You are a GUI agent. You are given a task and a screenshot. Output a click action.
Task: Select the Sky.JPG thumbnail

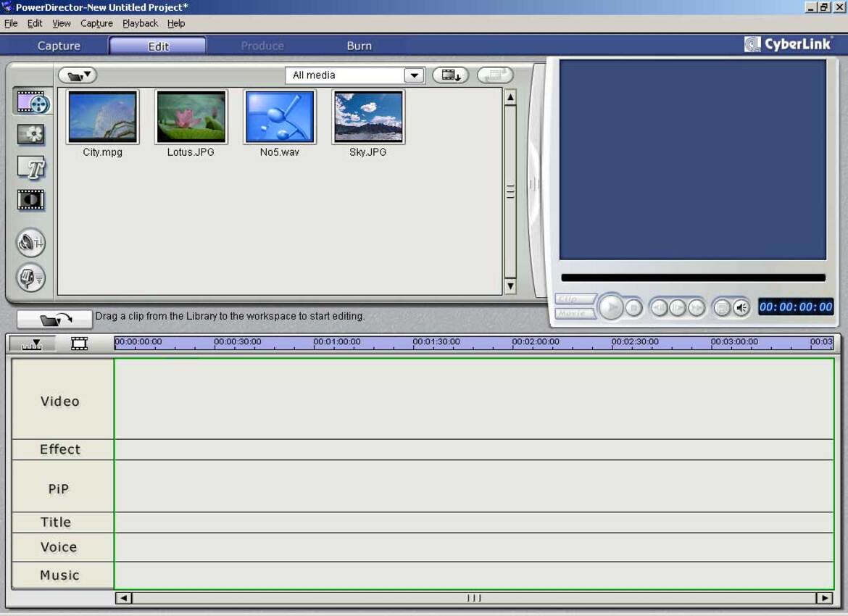(368, 116)
